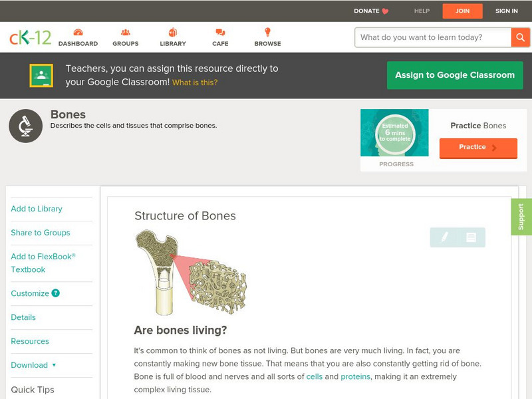Open the notes icon beside the highlighter

tap(469, 237)
